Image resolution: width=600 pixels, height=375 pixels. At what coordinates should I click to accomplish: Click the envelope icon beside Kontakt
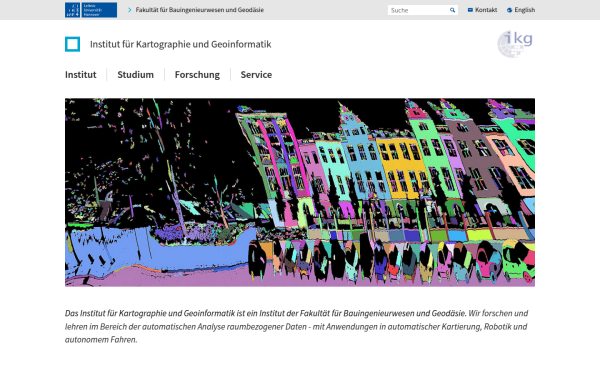coord(470,10)
